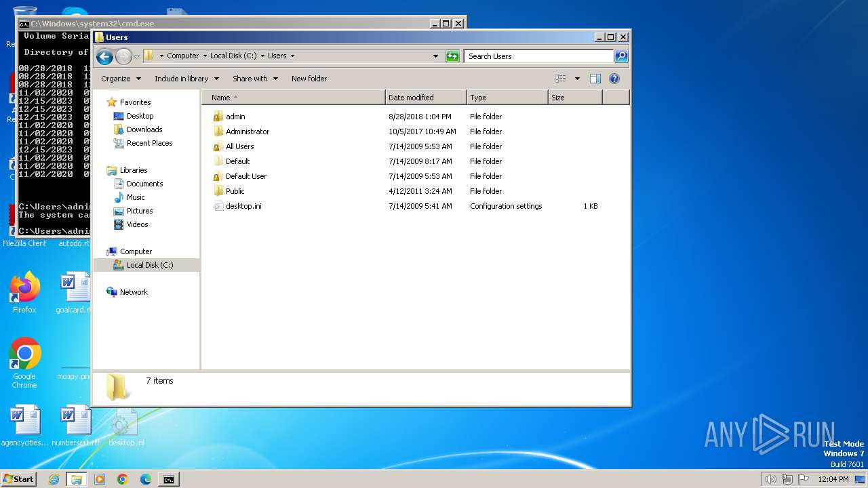Open the Documents library

click(x=144, y=184)
